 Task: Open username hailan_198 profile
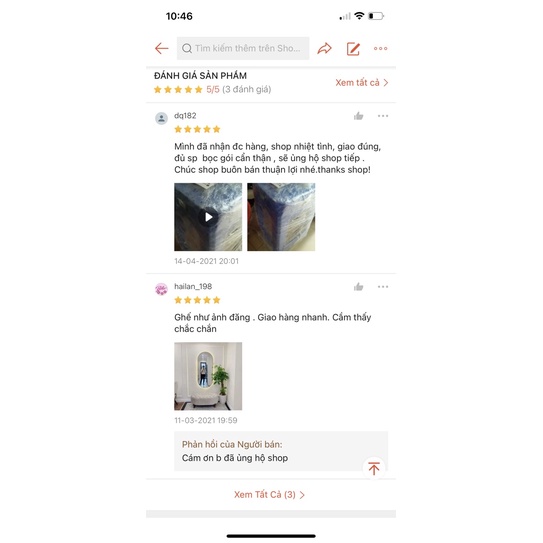pyautogui.click(x=193, y=286)
